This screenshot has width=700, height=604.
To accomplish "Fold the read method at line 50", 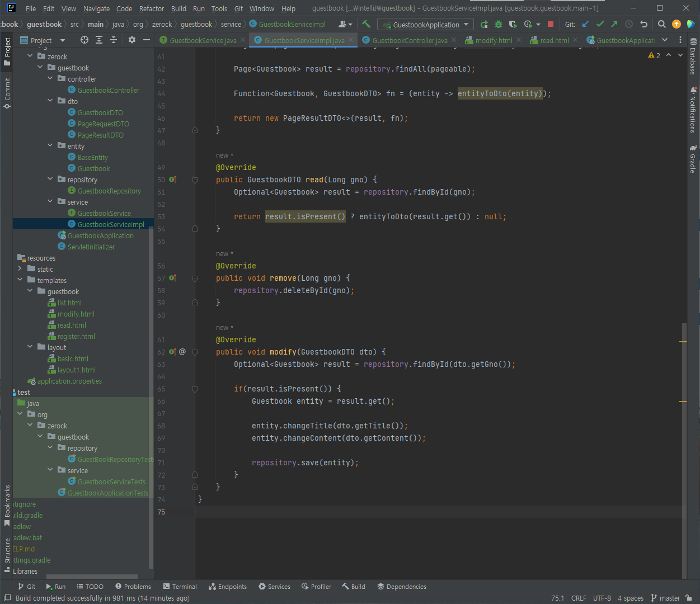I will pos(195,180).
